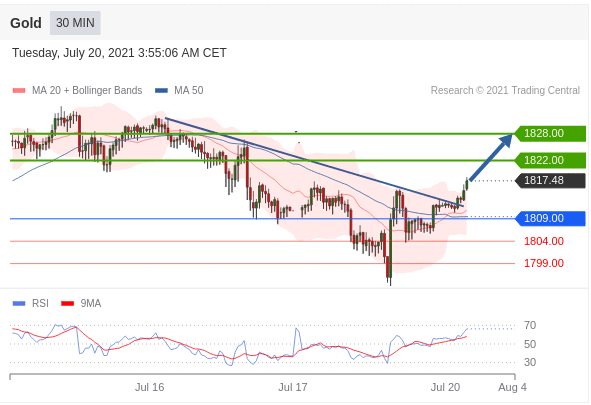
Task: Click the 30 MIN timeframe button
Action: [75, 23]
